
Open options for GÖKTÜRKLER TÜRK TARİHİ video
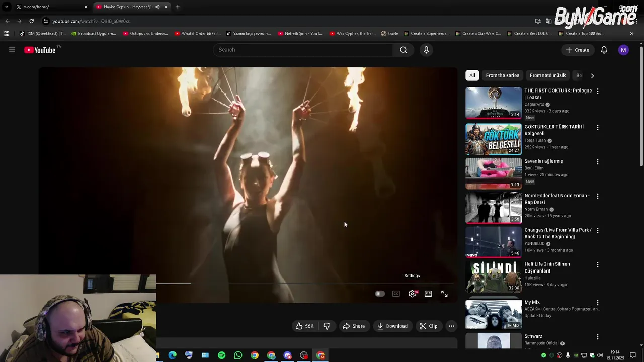click(597, 128)
